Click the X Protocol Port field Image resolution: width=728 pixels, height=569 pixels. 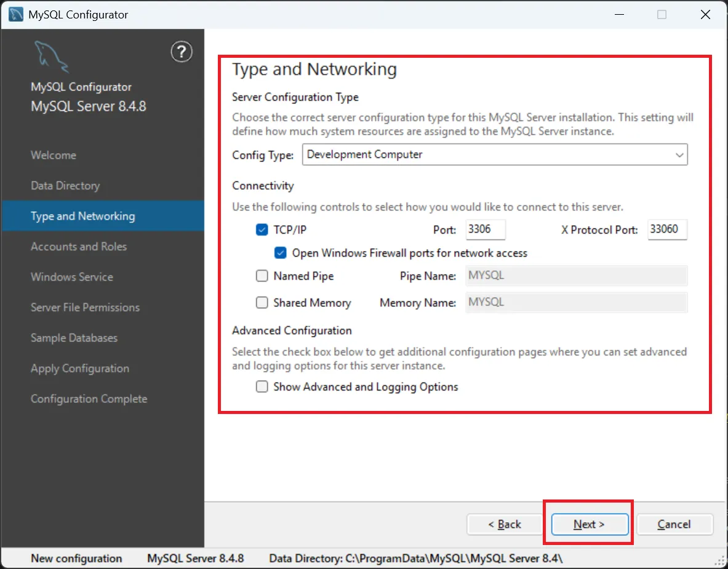point(666,229)
